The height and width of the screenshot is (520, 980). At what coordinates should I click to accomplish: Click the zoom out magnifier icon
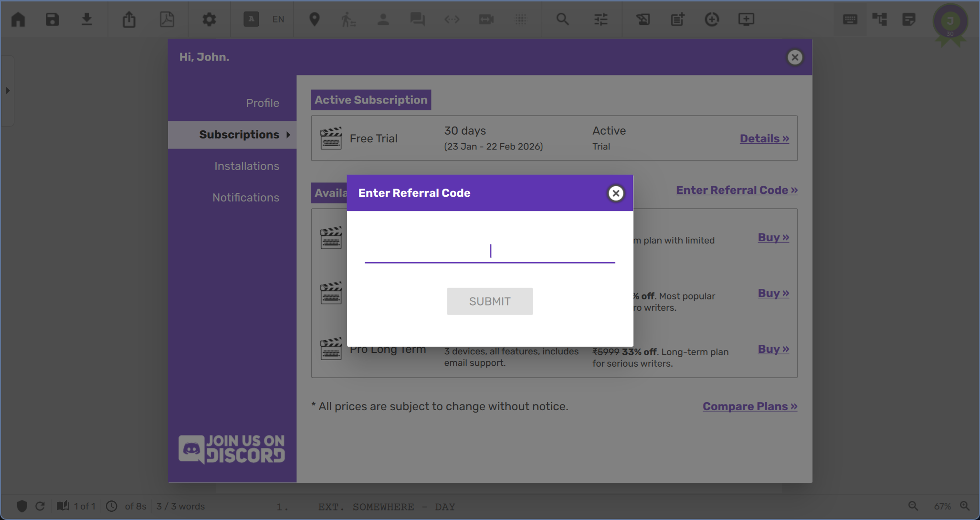913,506
